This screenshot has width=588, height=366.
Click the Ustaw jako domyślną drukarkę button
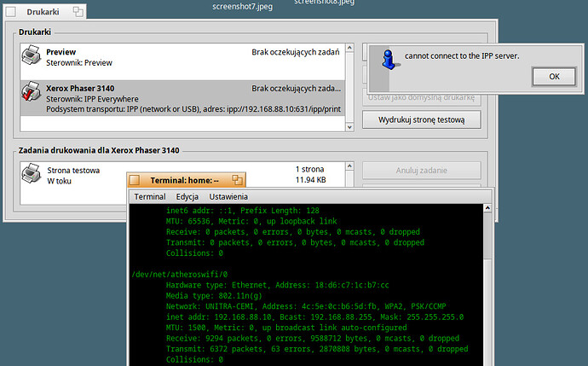click(422, 97)
